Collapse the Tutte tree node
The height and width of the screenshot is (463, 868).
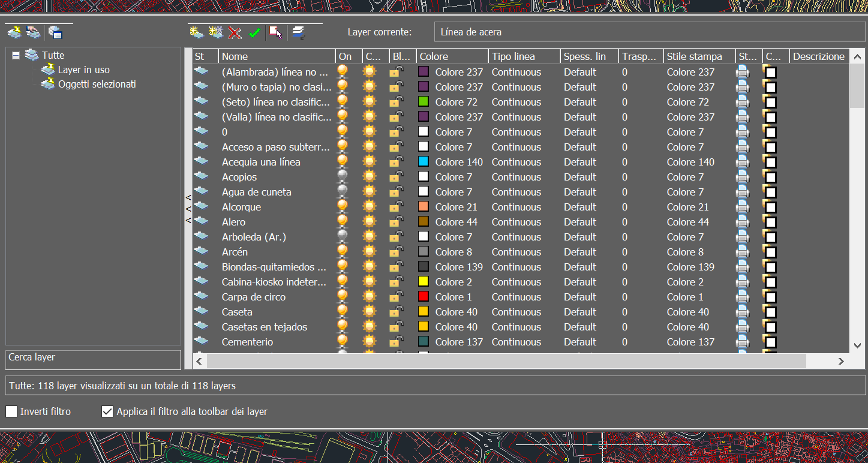16,55
